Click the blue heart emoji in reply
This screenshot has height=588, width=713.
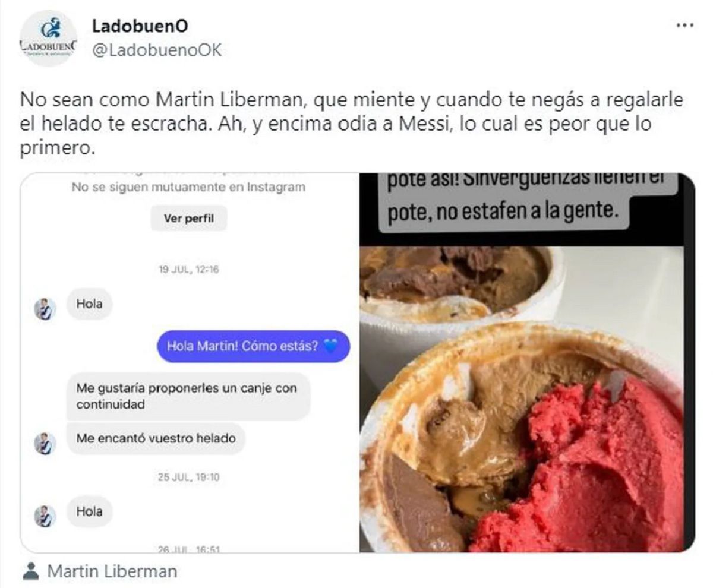click(330, 346)
